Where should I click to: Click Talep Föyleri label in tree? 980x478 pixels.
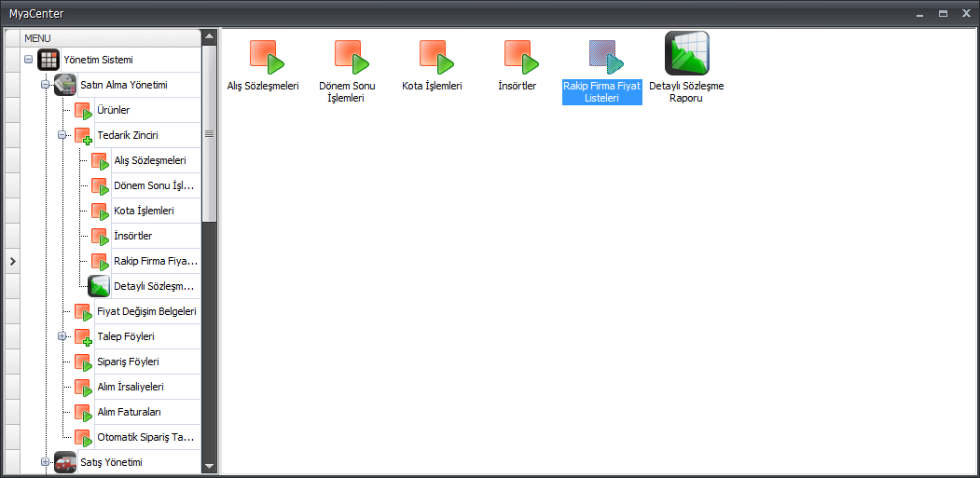coord(126,336)
